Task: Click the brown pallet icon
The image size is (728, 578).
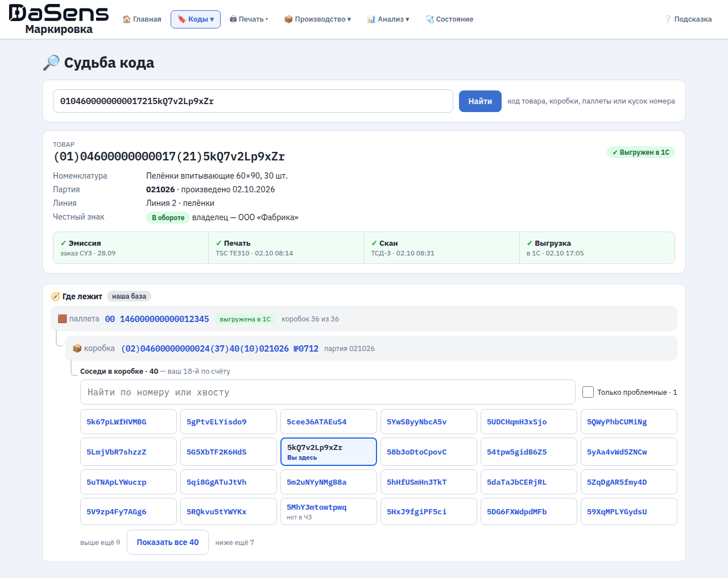Action: tap(63, 319)
